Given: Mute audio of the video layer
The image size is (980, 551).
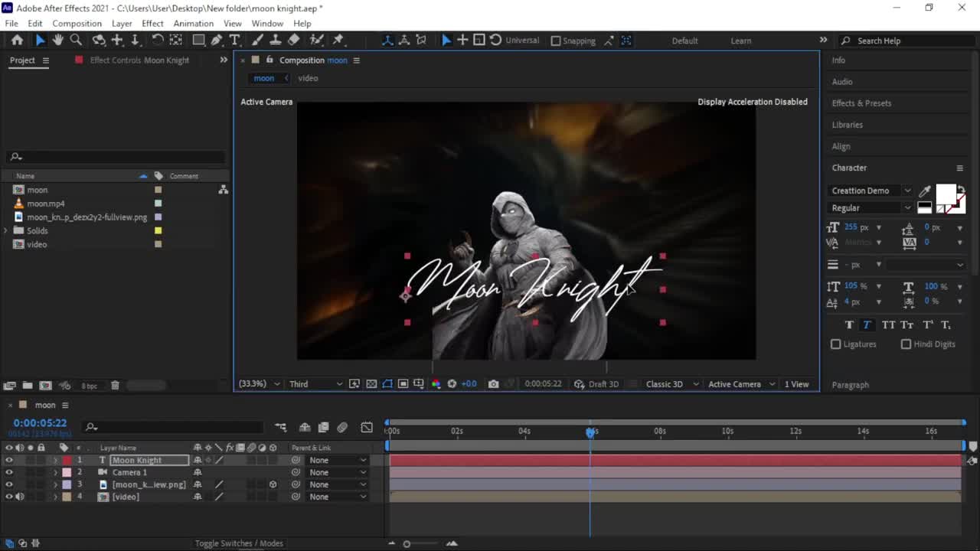Looking at the screenshot, I should click(20, 497).
